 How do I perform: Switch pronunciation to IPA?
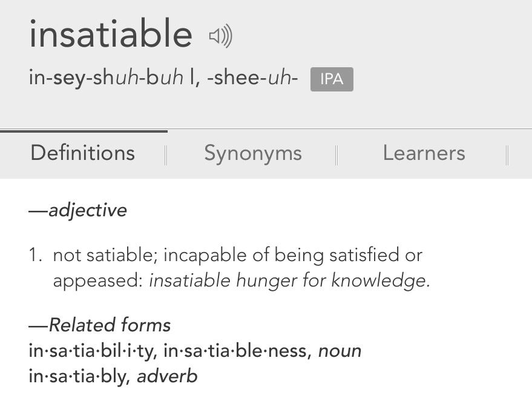[332, 79]
